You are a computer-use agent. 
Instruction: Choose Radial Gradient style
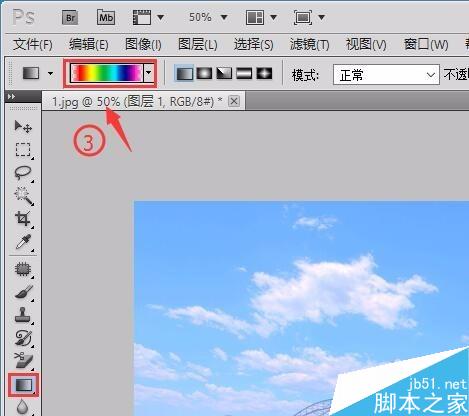pos(204,73)
